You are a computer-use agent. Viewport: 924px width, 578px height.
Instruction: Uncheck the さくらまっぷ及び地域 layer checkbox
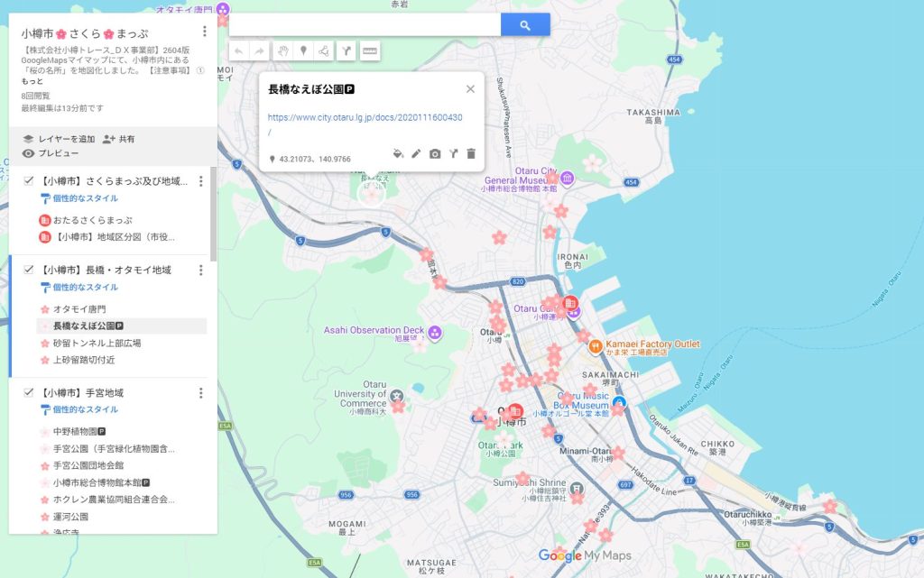coord(28,180)
